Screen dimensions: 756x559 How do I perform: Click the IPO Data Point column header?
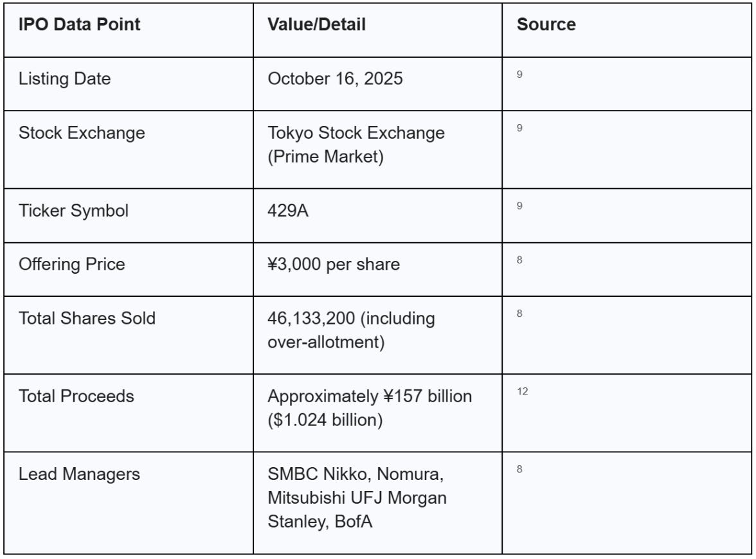pyautogui.click(x=79, y=24)
